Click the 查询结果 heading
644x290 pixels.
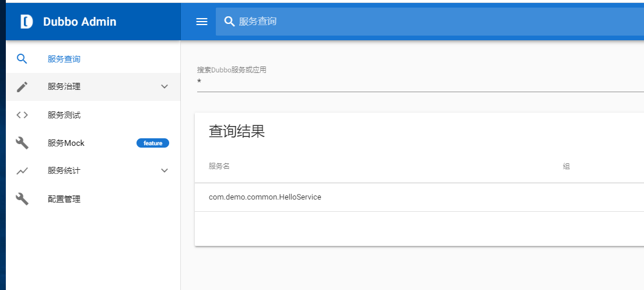[237, 131]
